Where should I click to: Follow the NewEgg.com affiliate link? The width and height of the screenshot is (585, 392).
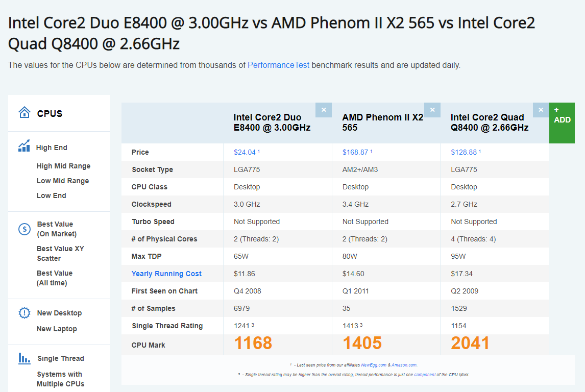374,365
